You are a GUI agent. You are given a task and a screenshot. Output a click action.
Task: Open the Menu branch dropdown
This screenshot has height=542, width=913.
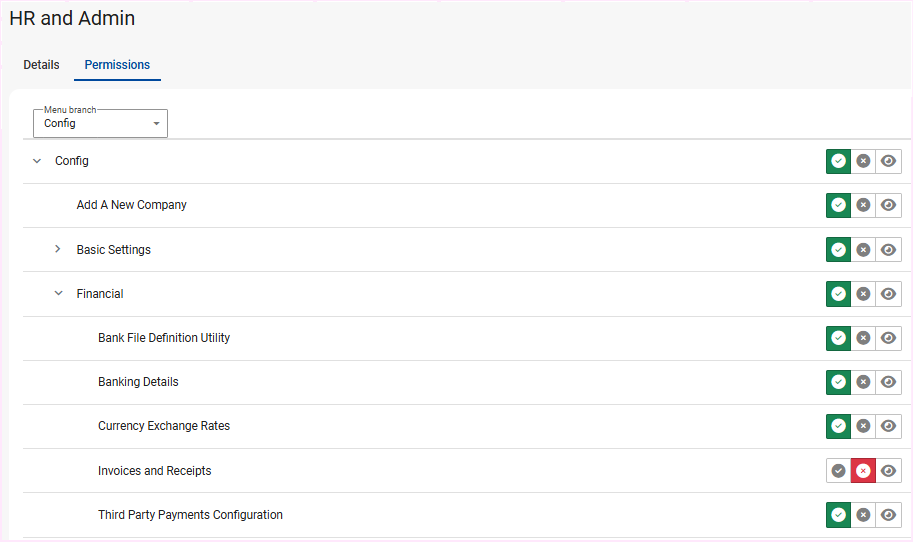pos(101,123)
